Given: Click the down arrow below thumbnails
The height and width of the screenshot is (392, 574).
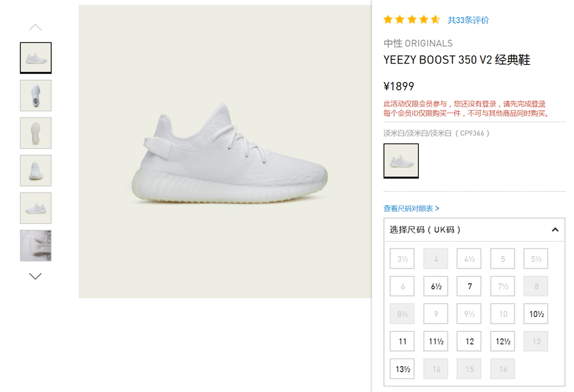Looking at the screenshot, I should coord(36,276).
